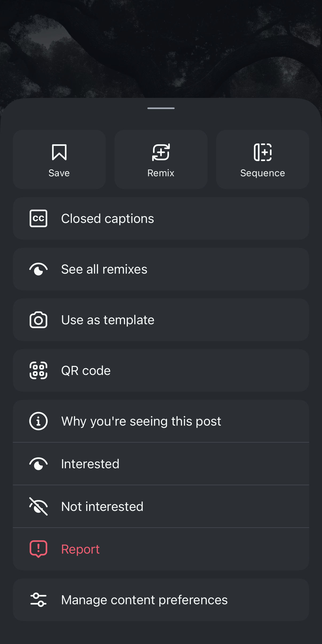Tap the camera icon for template
322x644 pixels.
(x=38, y=320)
